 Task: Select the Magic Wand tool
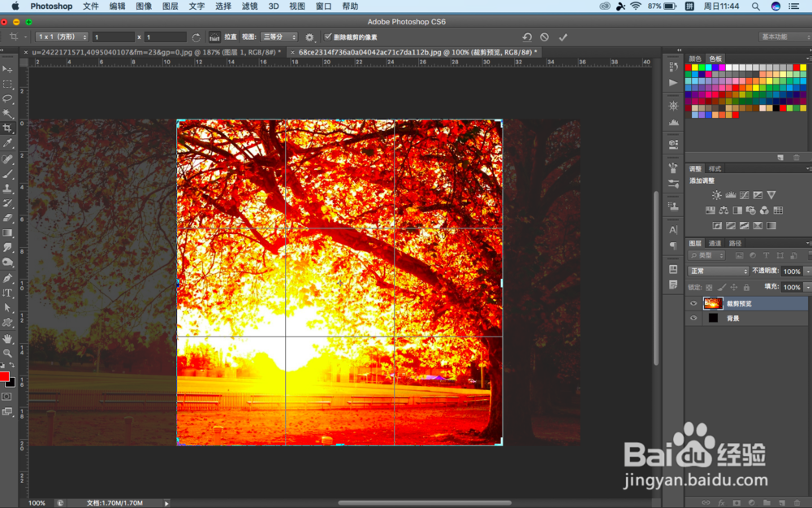(7, 113)
